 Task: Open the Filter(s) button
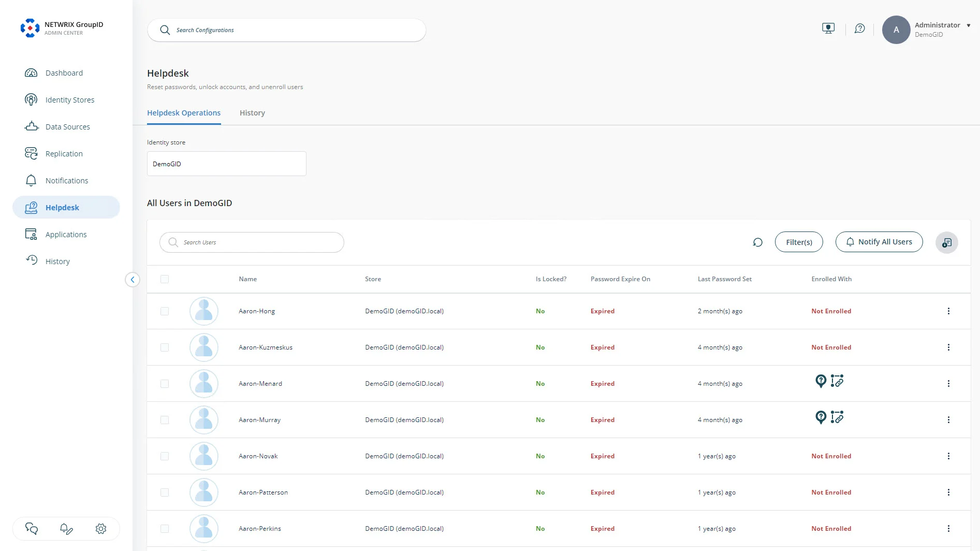[x=799, y=242]
